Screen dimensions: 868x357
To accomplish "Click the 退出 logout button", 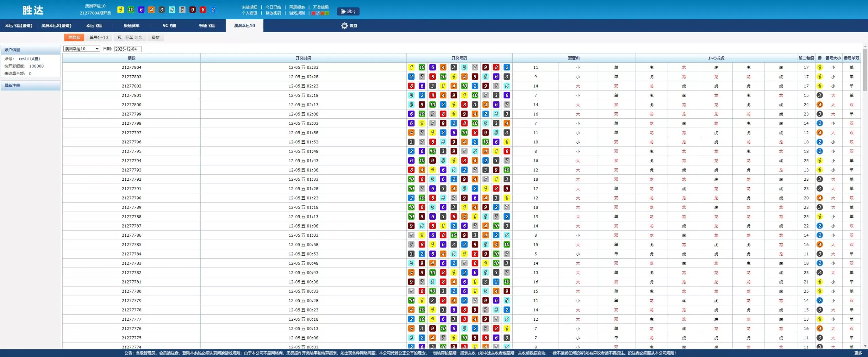I will pyautogui.click(x=348, y=12).
